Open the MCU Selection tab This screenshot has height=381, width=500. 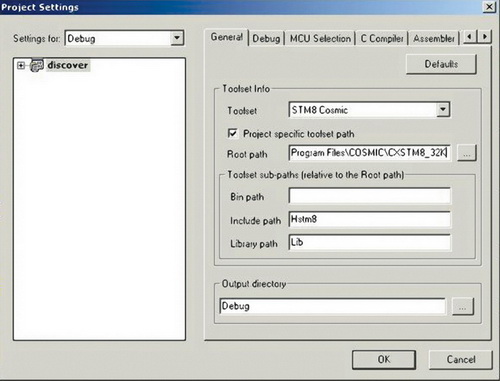pos(320,38)
